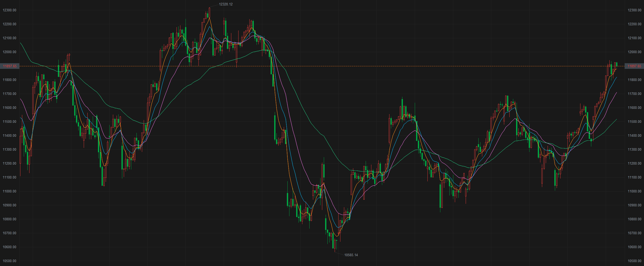Click the 11200.00 label on left price axis
644x266 pixels.
(10, 163)
